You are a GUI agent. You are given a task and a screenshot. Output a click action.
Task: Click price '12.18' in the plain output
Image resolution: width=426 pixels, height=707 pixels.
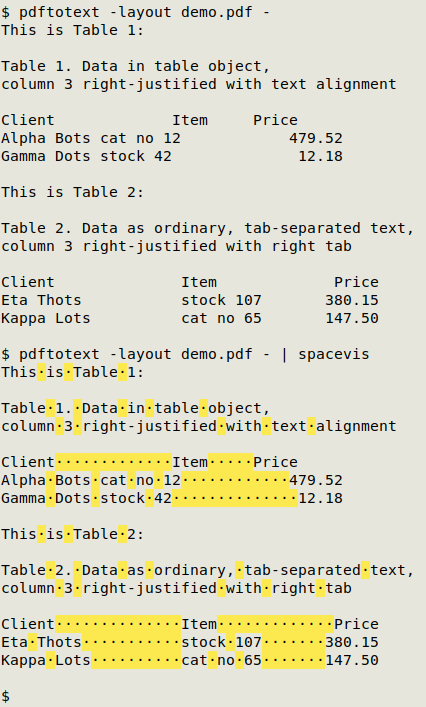tap(320, 156)
